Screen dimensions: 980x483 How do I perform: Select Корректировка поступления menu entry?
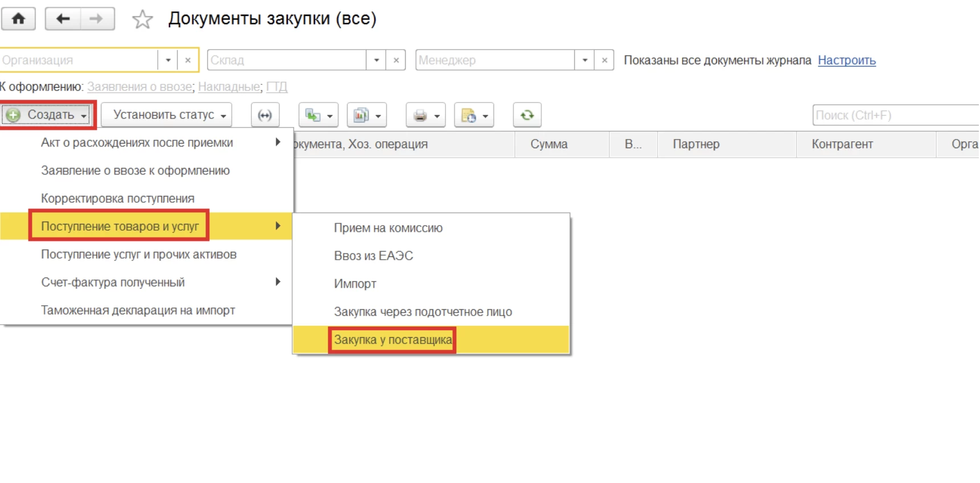pos(117,199)
